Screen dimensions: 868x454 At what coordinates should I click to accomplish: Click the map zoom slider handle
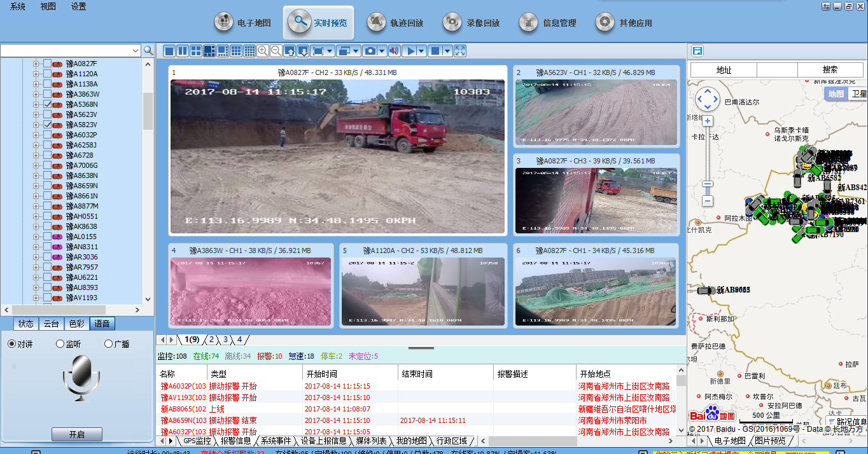click(708, 184)
